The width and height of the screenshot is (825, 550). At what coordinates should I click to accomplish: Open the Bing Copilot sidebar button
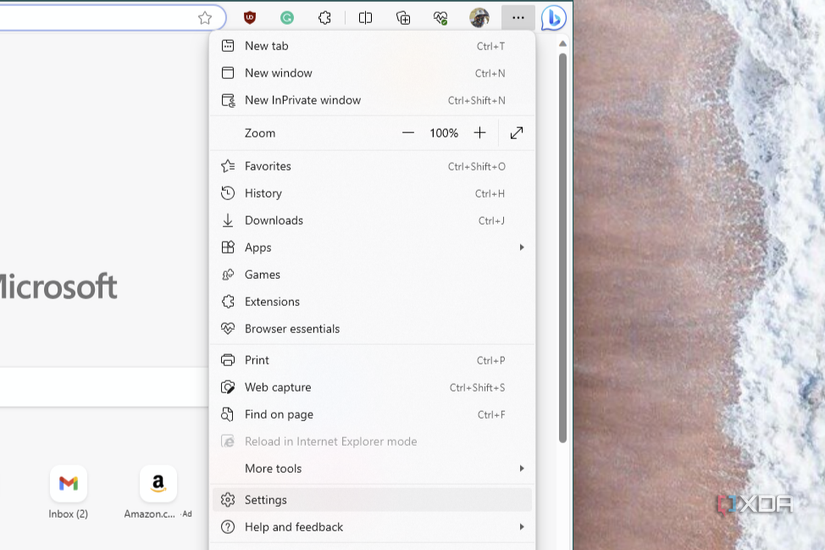[x=554, y=18]
